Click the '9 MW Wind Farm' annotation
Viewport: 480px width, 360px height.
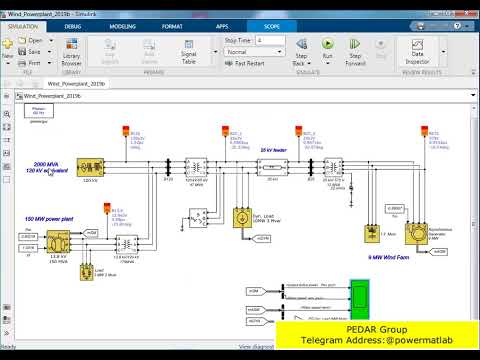point(389,257)
